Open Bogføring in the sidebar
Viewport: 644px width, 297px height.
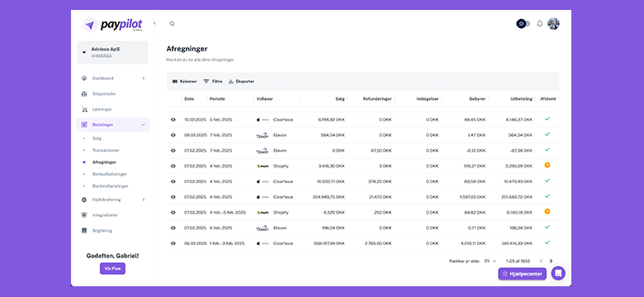(102, 230)
